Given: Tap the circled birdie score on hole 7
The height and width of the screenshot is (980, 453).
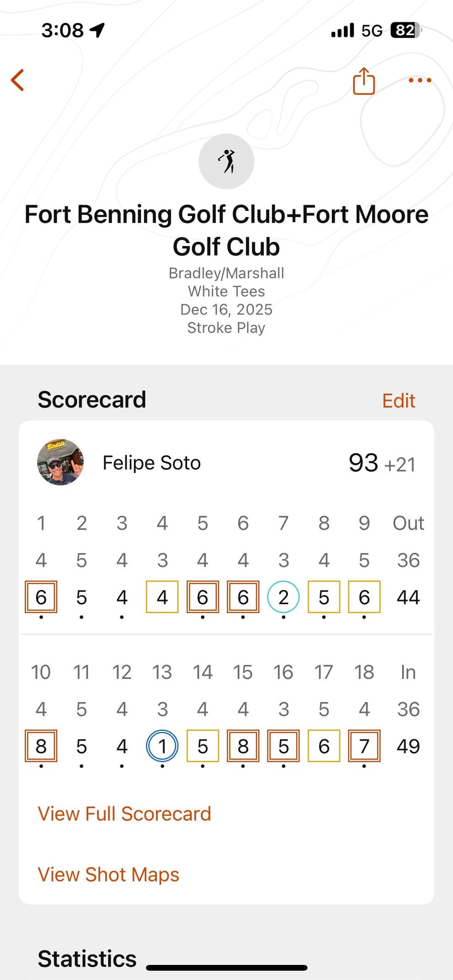Looking at the screenshot, I should click(x=284, y=597).
